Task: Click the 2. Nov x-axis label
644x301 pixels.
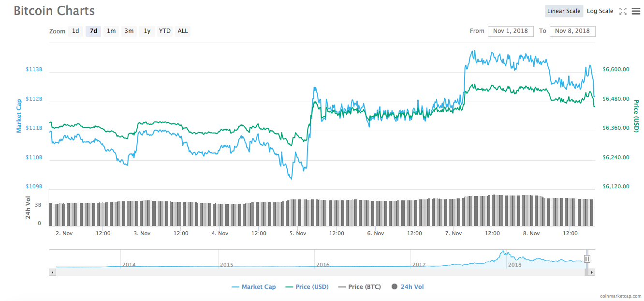Action: point(64,233)
